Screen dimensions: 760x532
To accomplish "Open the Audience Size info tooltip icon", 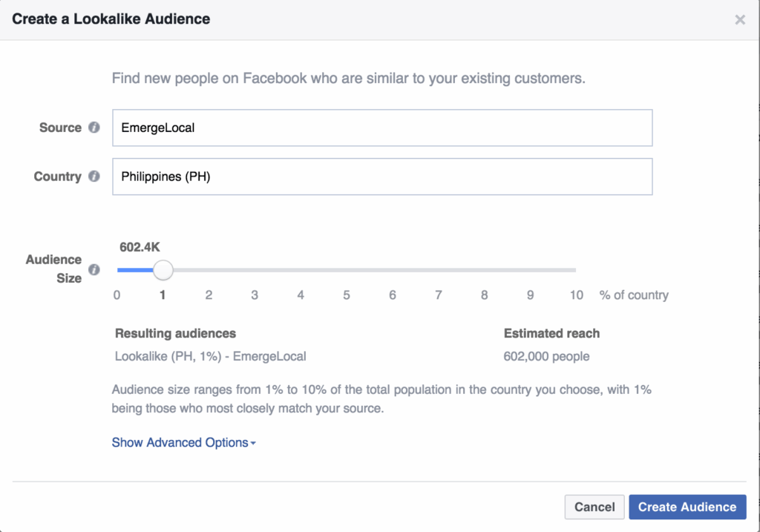I will click(94, 269).
